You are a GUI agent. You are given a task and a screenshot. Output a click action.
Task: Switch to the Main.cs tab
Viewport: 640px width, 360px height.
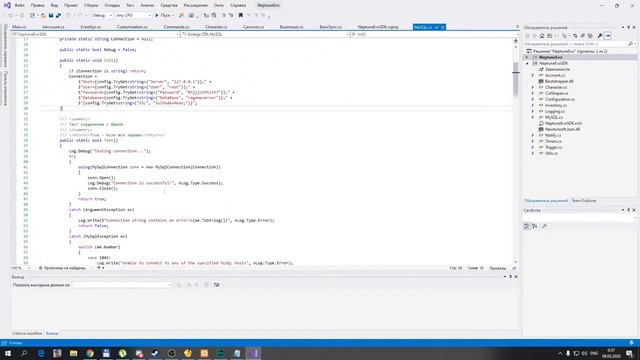19,27
